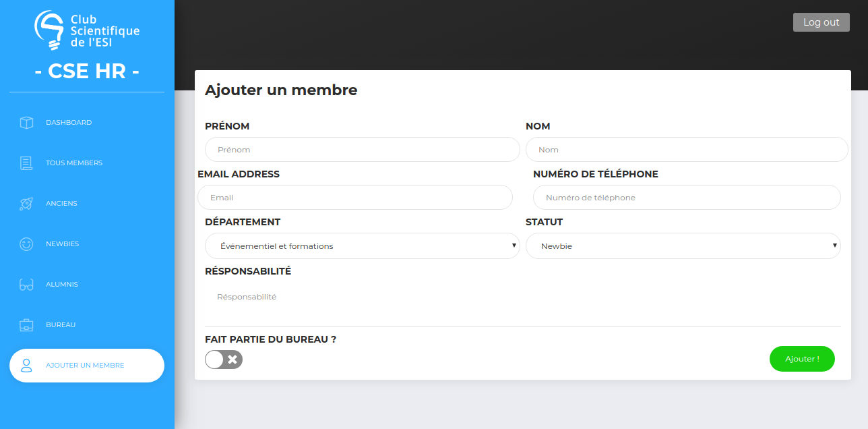Focus the Prénom input field
The image size is (868, 429).
tap(363, 150)
